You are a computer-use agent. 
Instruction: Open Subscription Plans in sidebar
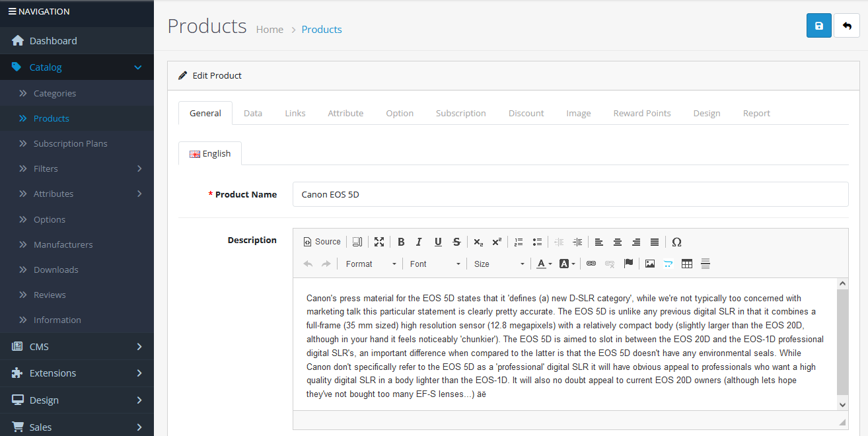(77, 143)
